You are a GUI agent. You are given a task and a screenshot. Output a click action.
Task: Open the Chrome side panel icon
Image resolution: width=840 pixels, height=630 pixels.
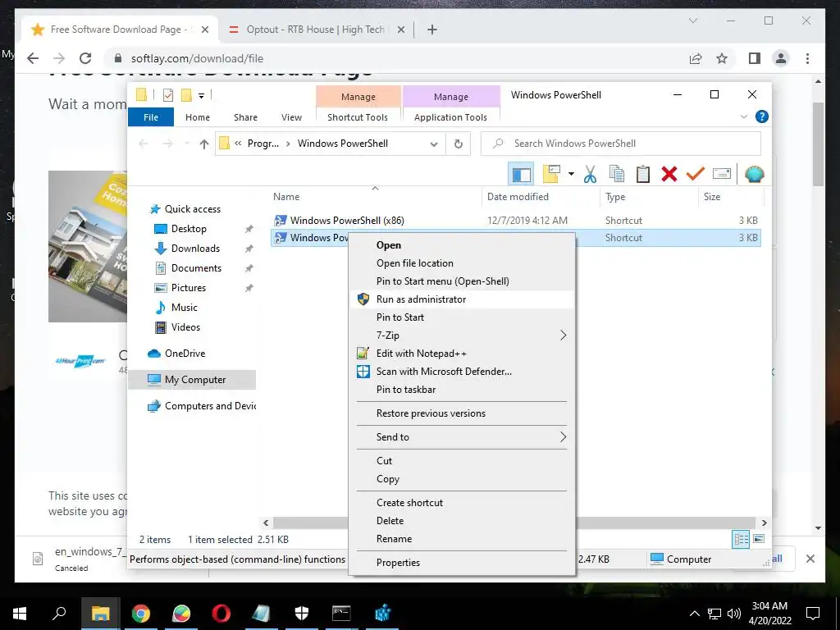coord(755,58)
